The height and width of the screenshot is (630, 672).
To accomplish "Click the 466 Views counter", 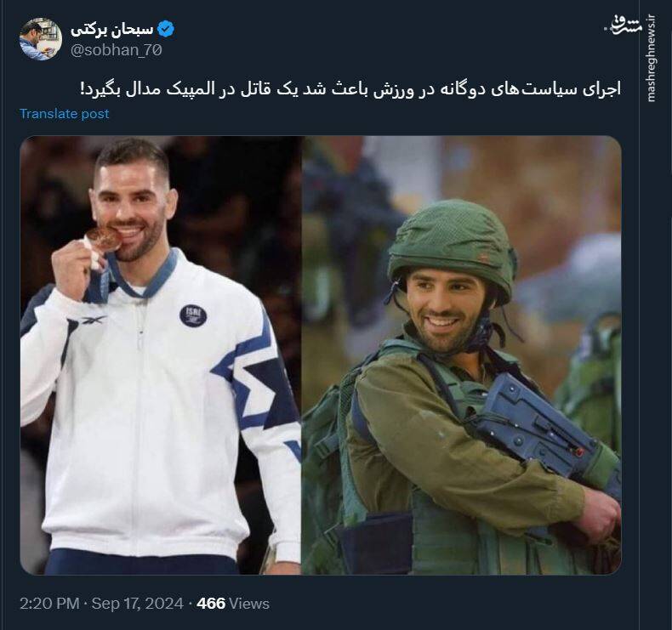I will (x=233, y=604).
